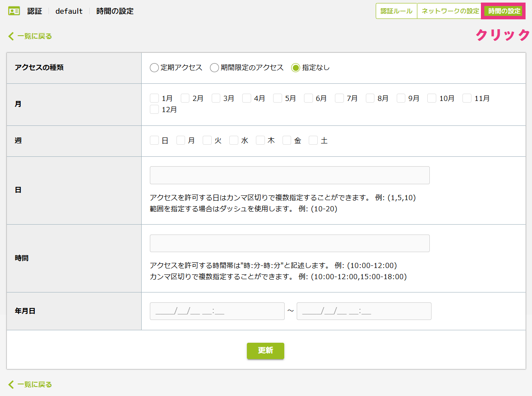Click the 認証 breadcrumb text

tap(35, 11)
